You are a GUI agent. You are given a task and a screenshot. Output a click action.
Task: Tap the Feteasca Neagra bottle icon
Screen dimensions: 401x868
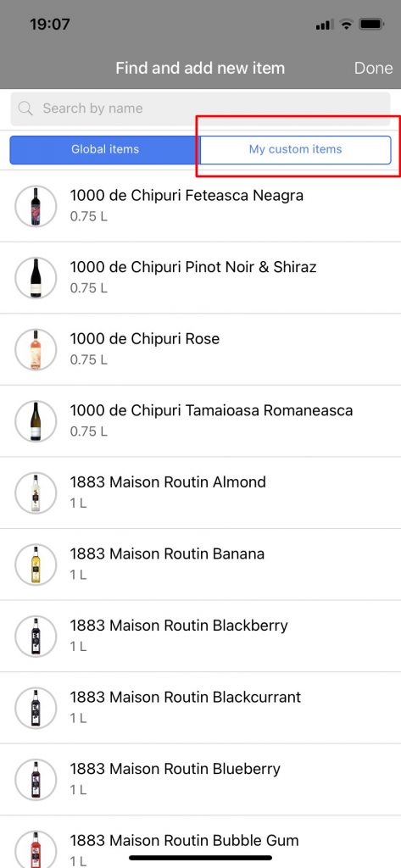click(x=36, y=206)
